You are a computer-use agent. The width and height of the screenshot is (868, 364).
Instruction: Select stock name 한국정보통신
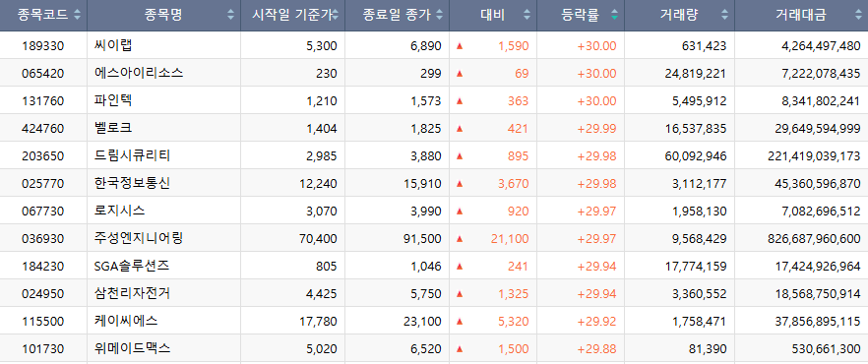132,184
